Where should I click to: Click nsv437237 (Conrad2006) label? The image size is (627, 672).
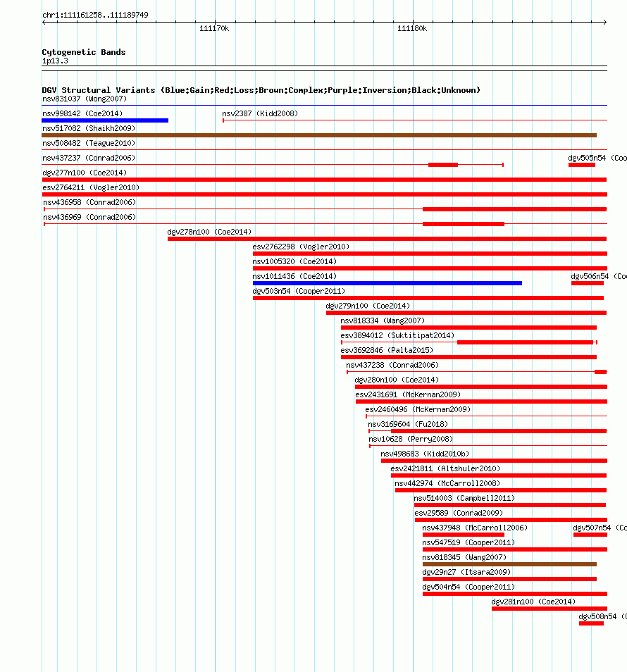tap(88, 158)
